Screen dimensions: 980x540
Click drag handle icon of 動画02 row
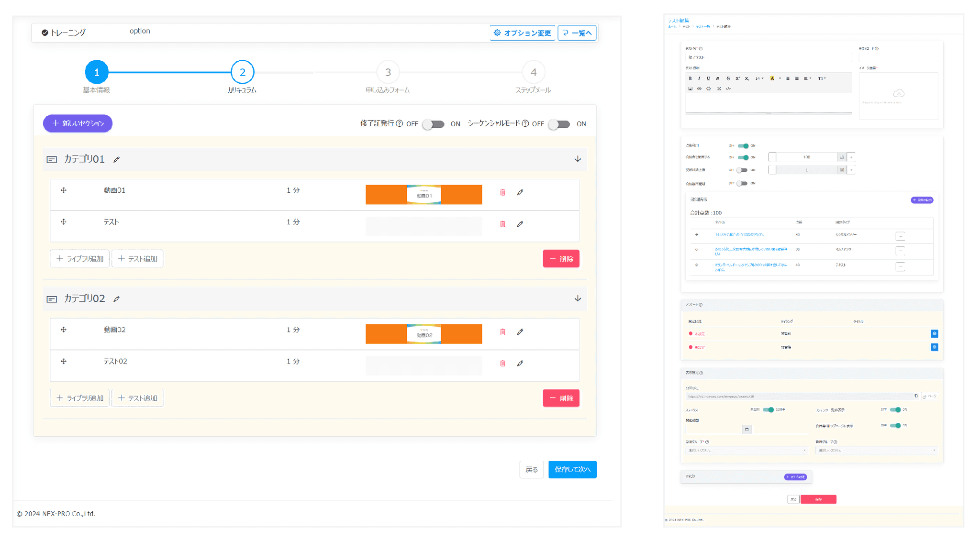tap(64, 330)
